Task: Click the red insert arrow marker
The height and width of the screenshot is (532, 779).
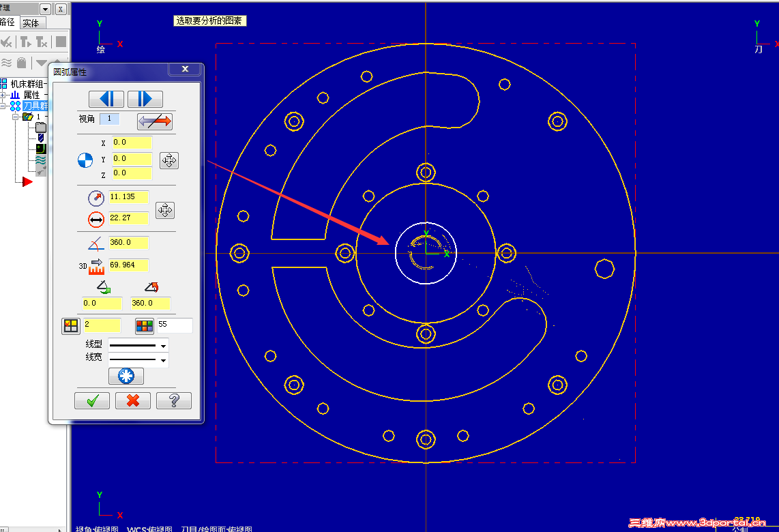Action: (27, 182)
